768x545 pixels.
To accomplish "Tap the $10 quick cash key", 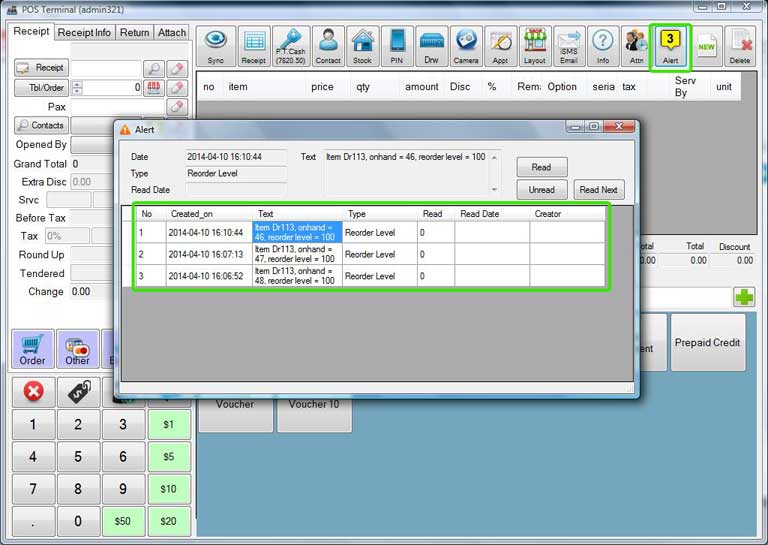I will coord(168,489).
